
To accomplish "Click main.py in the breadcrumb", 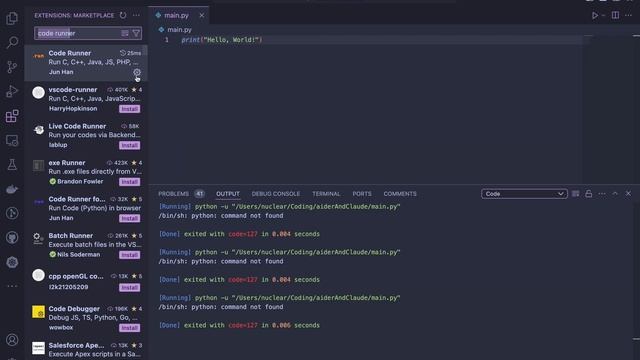I will (179, 30).
